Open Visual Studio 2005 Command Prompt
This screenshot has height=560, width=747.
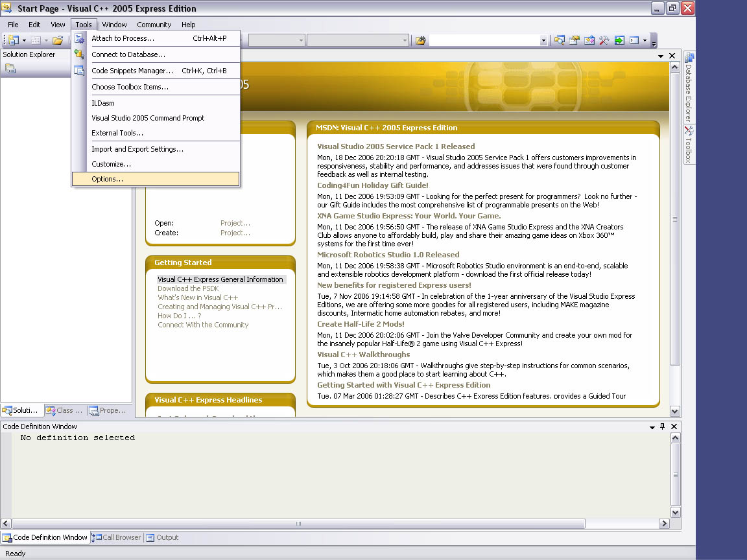point(156,118)
